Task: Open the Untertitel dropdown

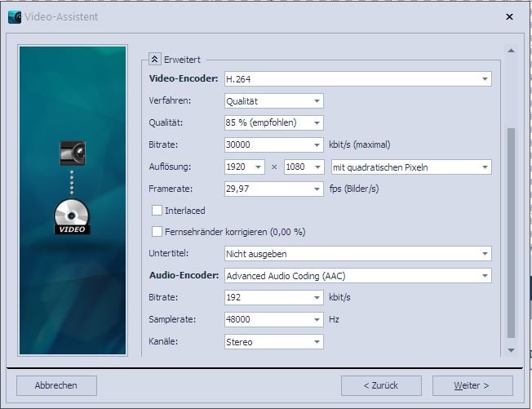Action: tap(358, 254)
